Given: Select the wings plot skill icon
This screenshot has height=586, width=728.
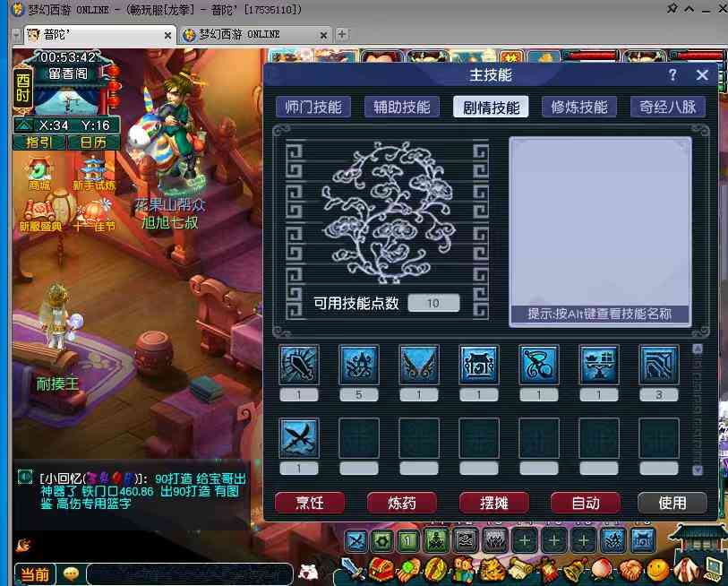Looking at the screenshot, I should [x=419, y=365].
